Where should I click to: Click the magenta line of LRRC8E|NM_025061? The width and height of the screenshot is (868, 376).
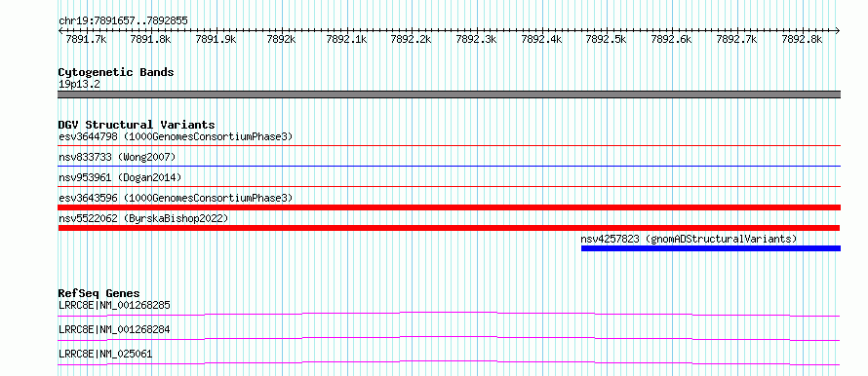click(449, 362)
